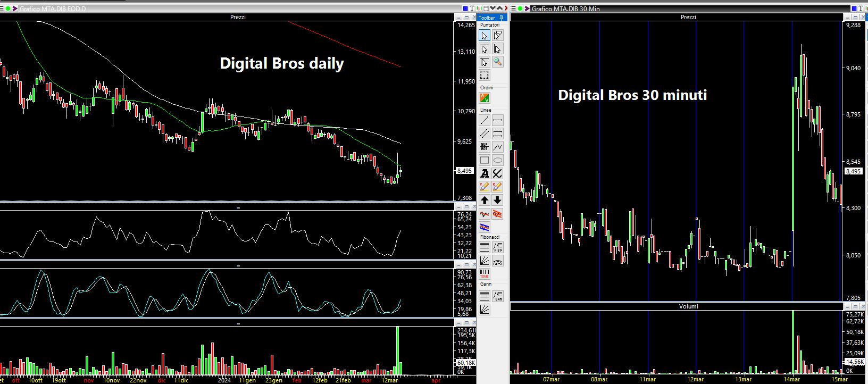
Task: Click the purple arrow on 30 Min chart title
Action: pos(527,9)
